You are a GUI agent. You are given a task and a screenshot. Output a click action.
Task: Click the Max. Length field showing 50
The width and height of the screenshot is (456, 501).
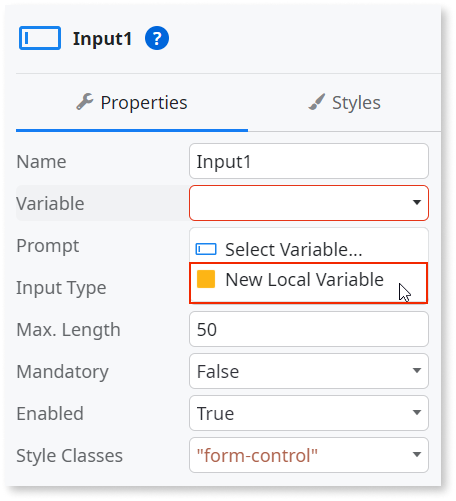pyautogui.click(x=309, y=329)
